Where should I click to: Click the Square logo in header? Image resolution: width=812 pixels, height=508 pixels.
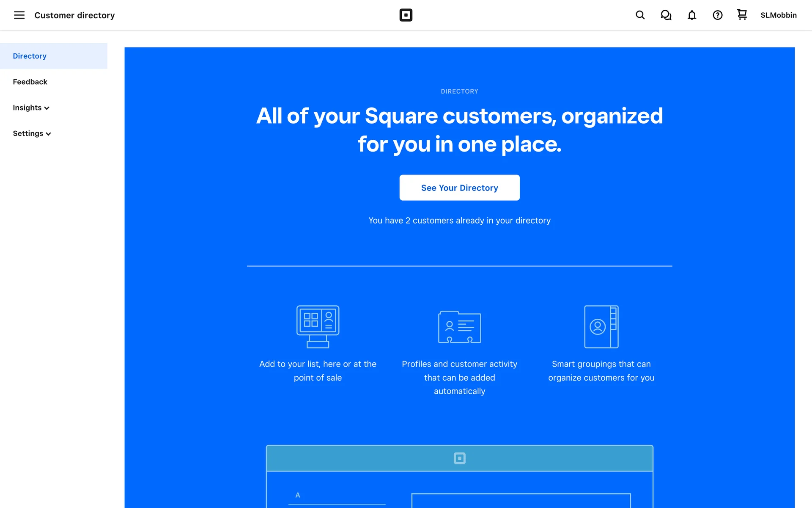406,15
